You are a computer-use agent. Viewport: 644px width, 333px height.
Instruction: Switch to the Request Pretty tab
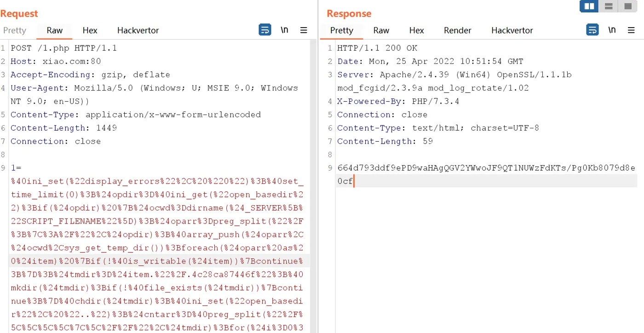point(15,30)
